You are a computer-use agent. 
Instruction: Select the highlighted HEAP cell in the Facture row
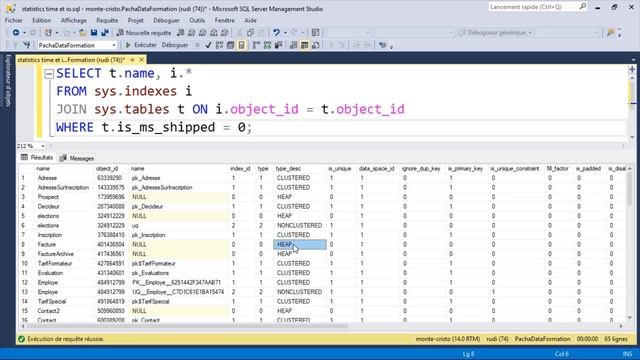click(300, 244)
